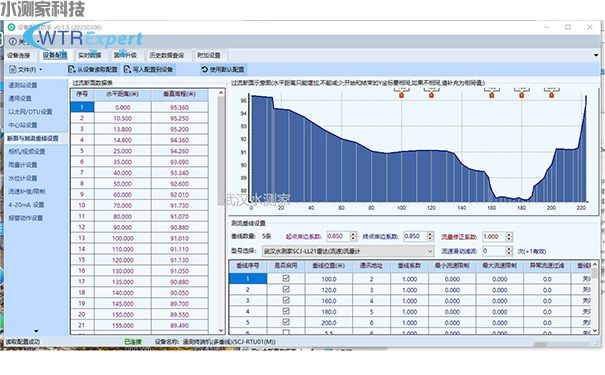Switch to the 固件升级 tab
Screen dimensions: 605x375
click(x=125, y=55)
